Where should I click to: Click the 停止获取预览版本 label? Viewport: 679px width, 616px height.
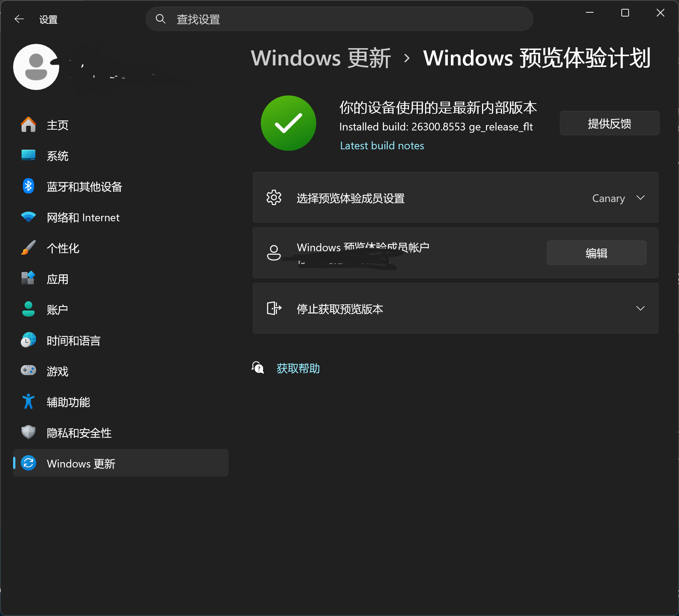(340, 309)
